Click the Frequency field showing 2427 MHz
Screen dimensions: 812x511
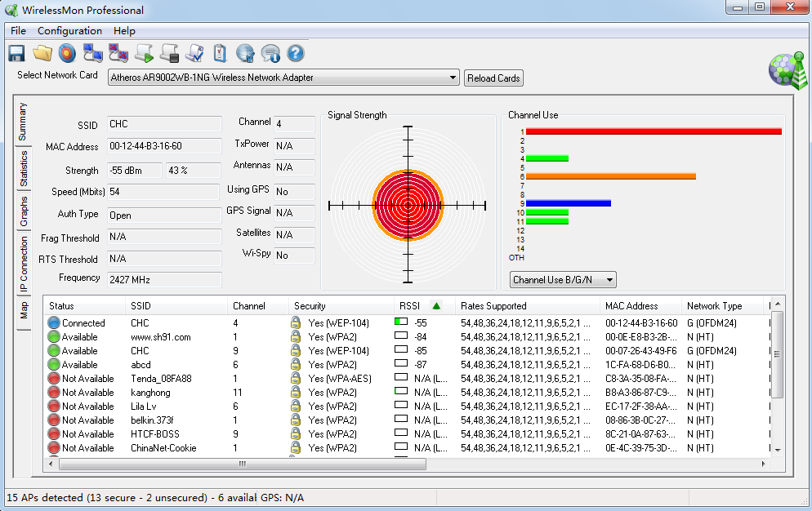[x=164, y=279]
